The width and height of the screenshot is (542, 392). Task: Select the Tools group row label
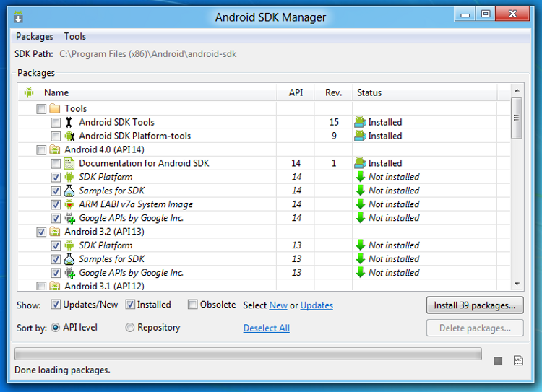(76, 108)
